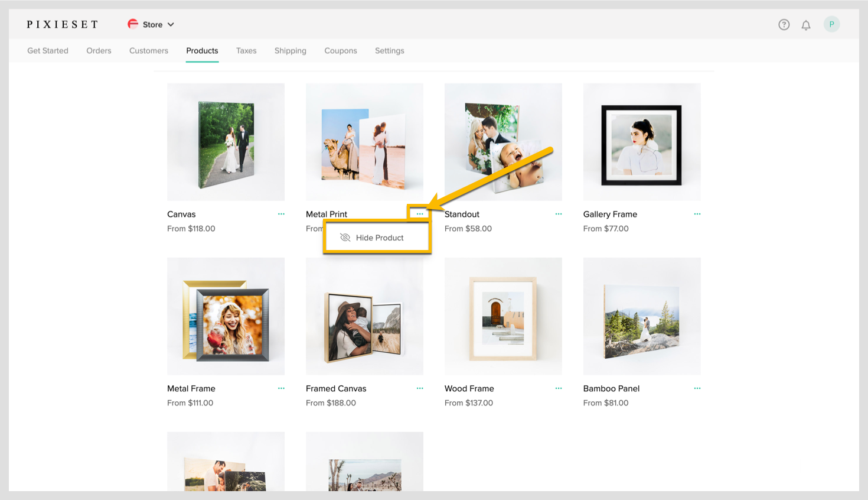Open the Canvas product thumbnail
This screenshot has width=868, height=500.
point(226,142)
